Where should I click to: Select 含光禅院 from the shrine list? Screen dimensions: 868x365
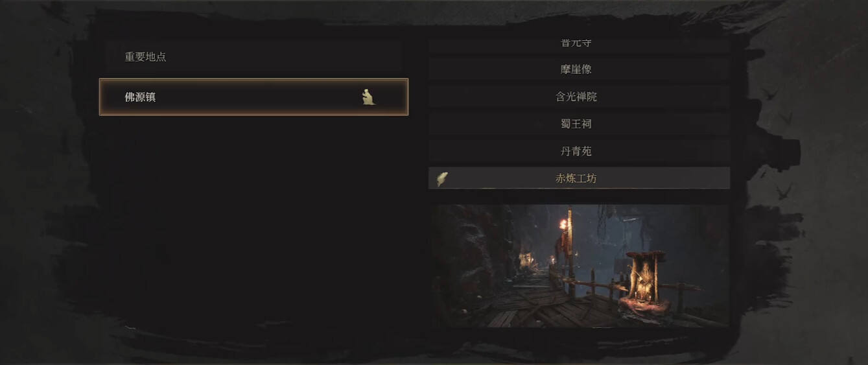[579, 97]
